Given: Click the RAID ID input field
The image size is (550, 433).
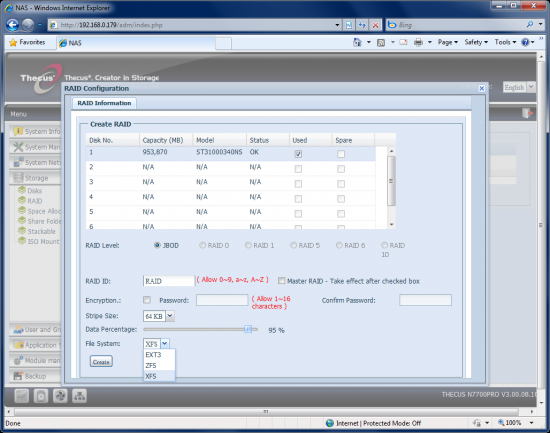Looking at the screenshot, I should click(x=169, y=281).
